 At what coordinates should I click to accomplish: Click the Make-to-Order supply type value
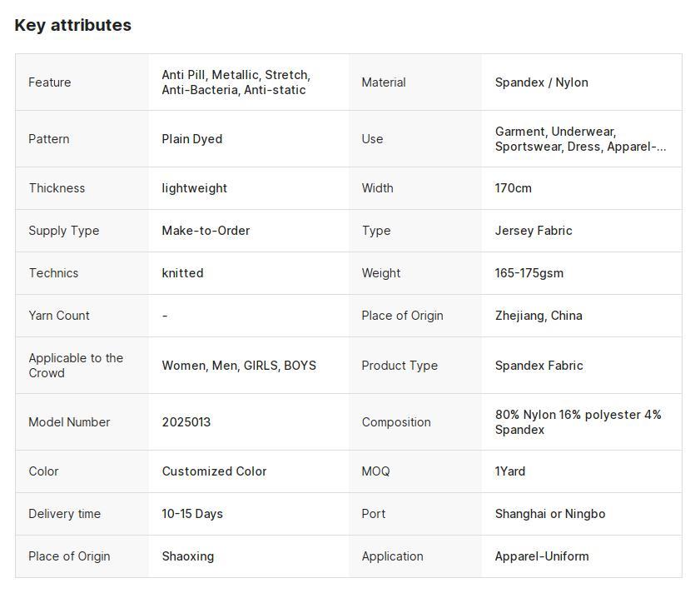click(206, 231)
